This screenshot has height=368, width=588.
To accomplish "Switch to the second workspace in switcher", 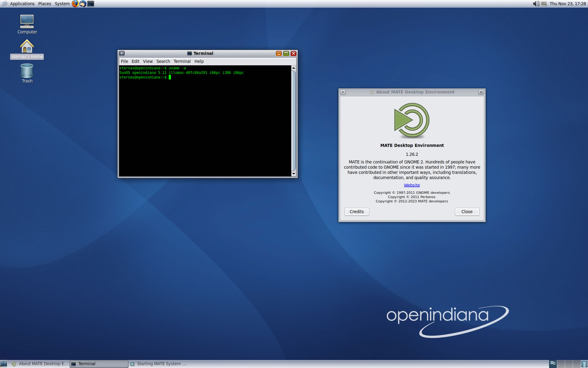I will (561, 364).
